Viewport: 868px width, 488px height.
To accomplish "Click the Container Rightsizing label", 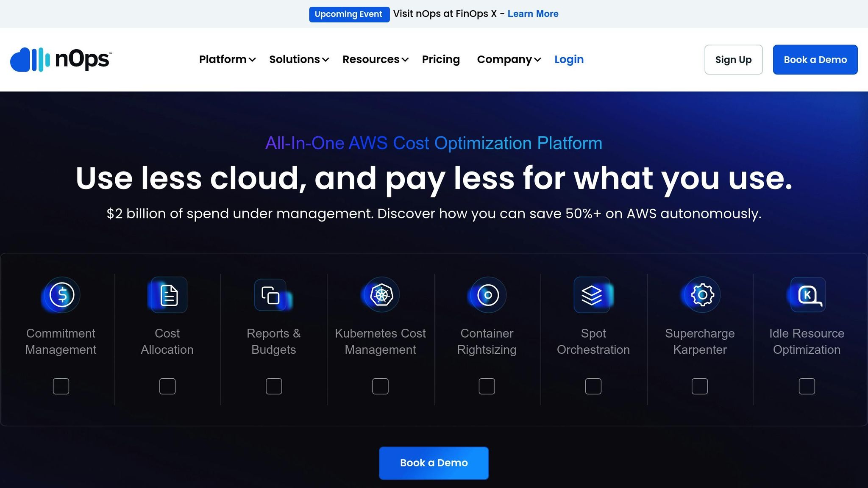I will point(487,341).
